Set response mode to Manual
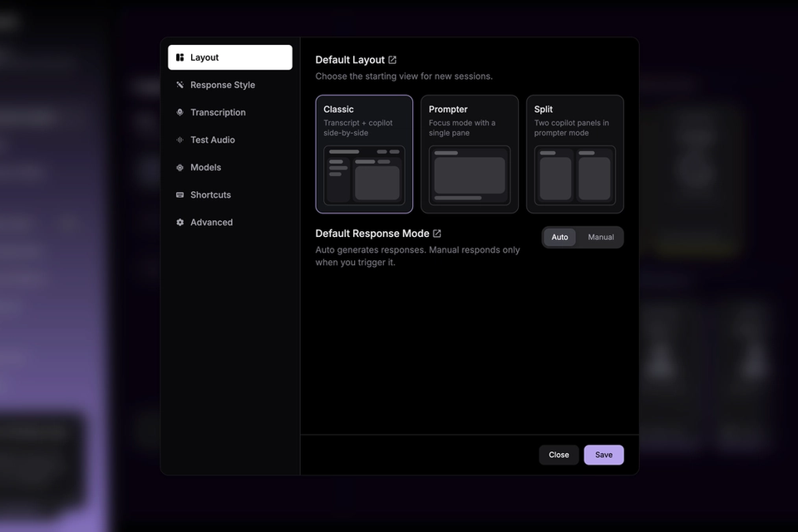Viewport: 798px width, 532px height. [600, 237]
